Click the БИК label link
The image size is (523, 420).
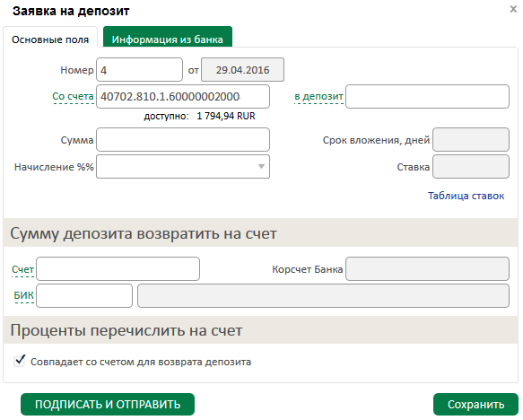(x=23, y=295)
